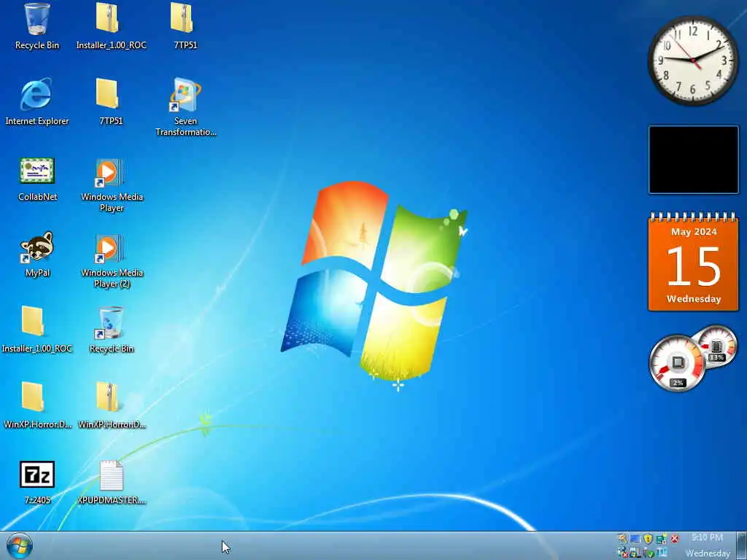The width and height of the screenshot is (747, 560).
Task: Open the Start menu orb
Action: (20, 545)
